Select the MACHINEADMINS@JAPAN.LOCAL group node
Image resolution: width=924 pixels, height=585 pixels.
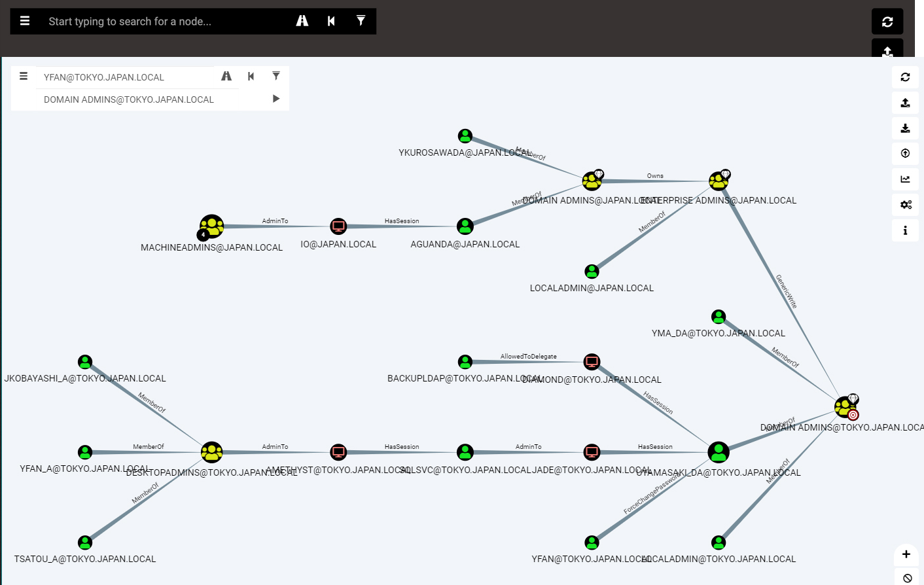point(211,226)
